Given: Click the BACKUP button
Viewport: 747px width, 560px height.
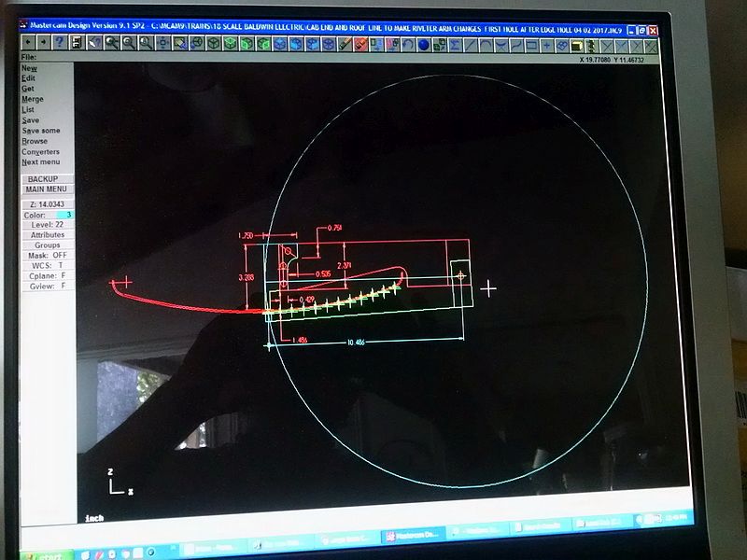Looking at the screenshot, I should (x=48, y=178).
